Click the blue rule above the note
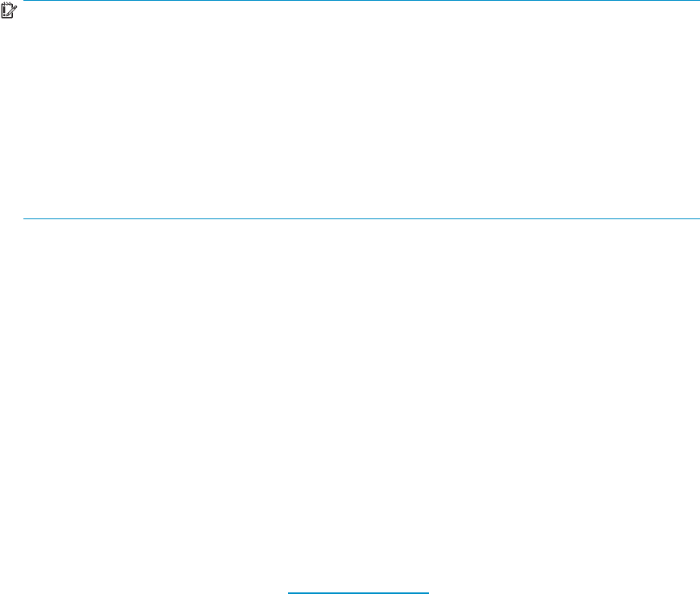Image resolution: width=700 pixels, height=594 pixels. tap(361, 1)
